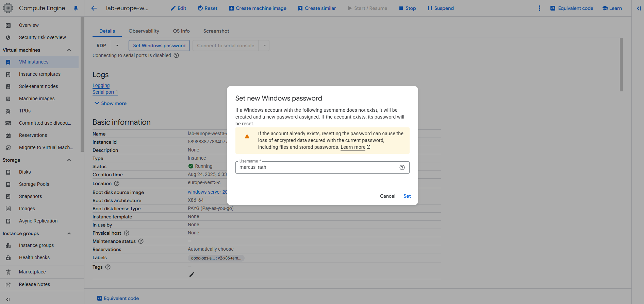Screen dimensions: 644x304
Task: Switch to the Observability tab
Action: 144,31
